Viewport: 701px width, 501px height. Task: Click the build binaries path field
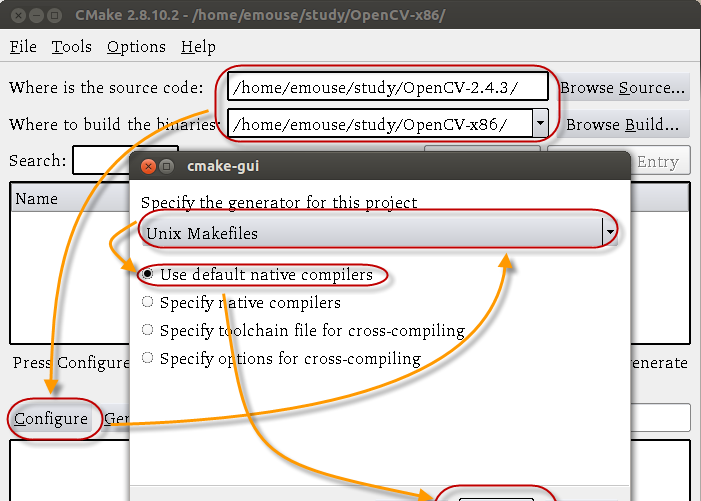[380, 124]
